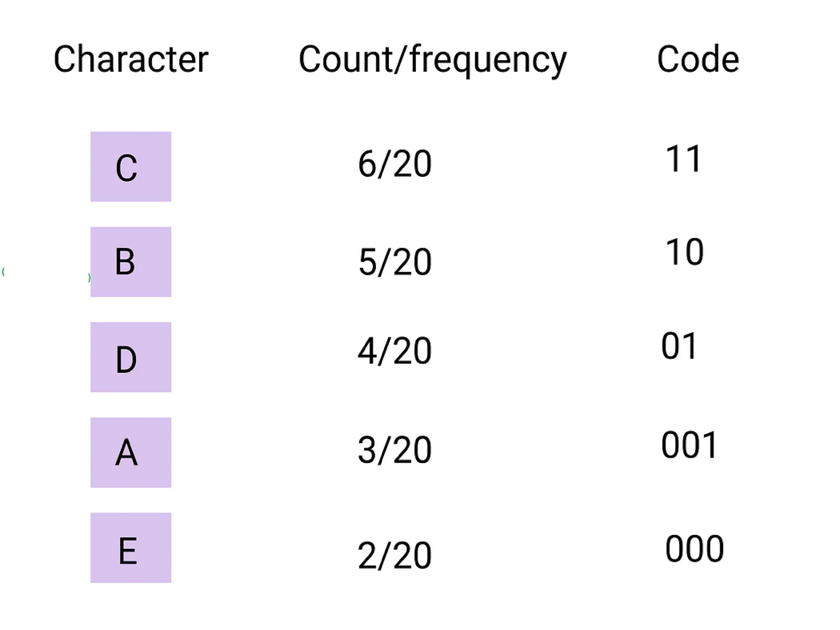Click code 10 for character B

point(684,252)
